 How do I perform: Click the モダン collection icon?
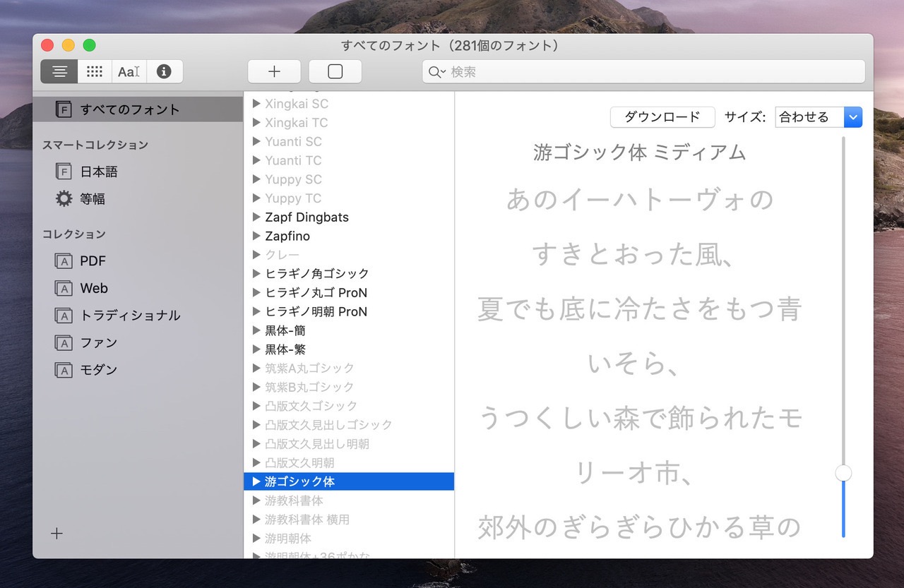point(64,370)
